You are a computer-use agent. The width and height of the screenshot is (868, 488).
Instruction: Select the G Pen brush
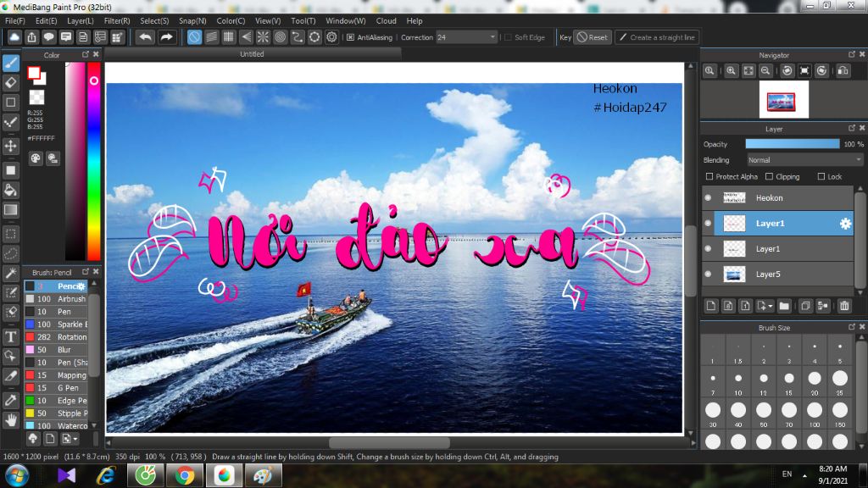coord(56,388)
